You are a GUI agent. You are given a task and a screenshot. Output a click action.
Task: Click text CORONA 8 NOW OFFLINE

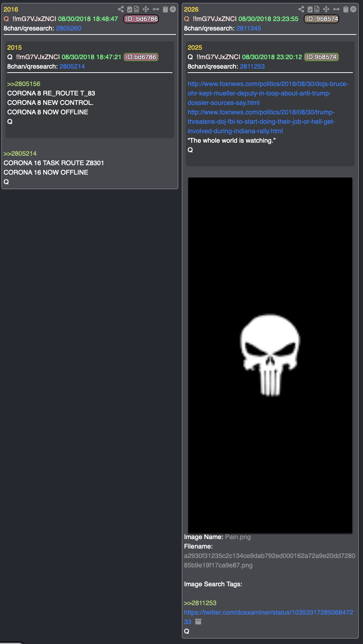coord(48,112)
